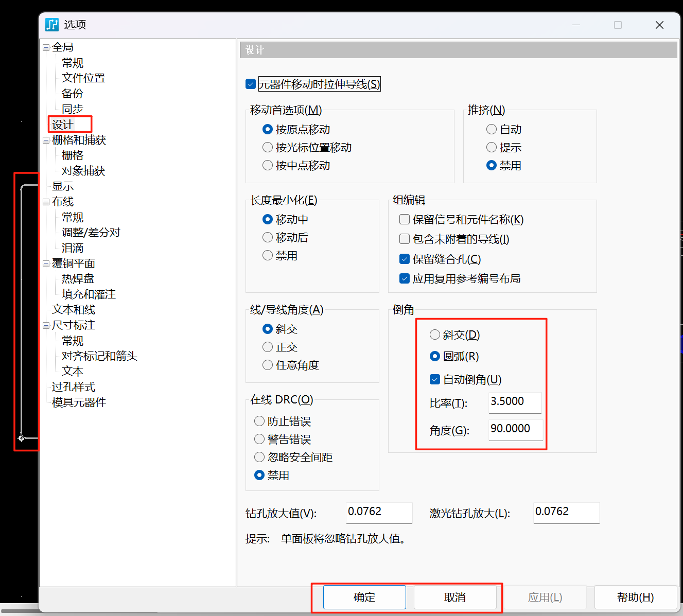The height and width of the screenshot is (616, 683).
Task: Choose 正交 line angle option
Action: (268, 347)
